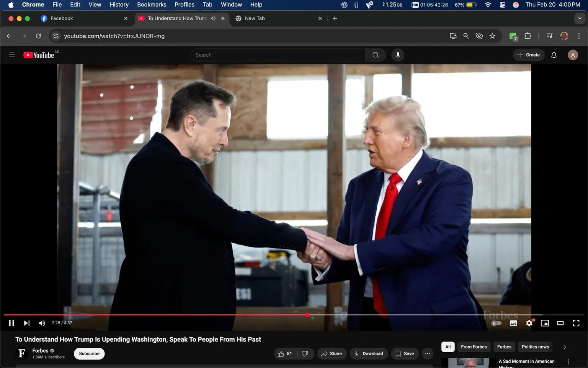The width and height of the screenshot is (588, 368).
Task: Subscribe to Forbes channel
Action: (89, 353)
